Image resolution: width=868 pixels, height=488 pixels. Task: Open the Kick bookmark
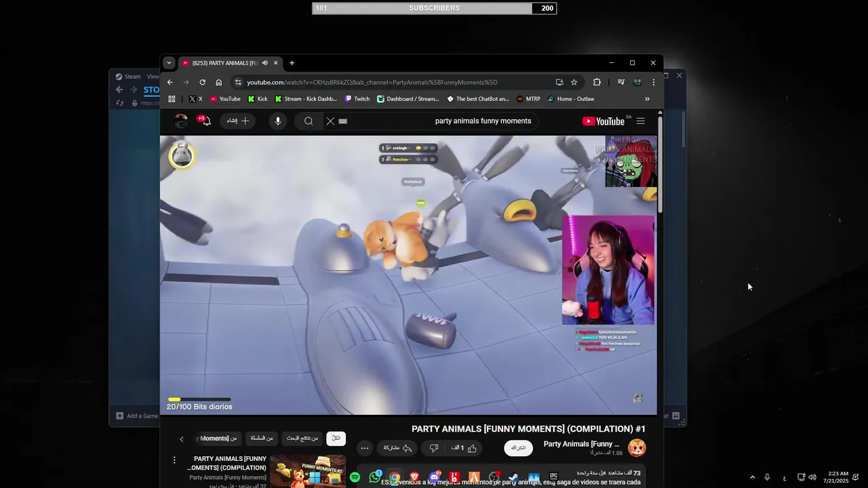coord(258,99)
